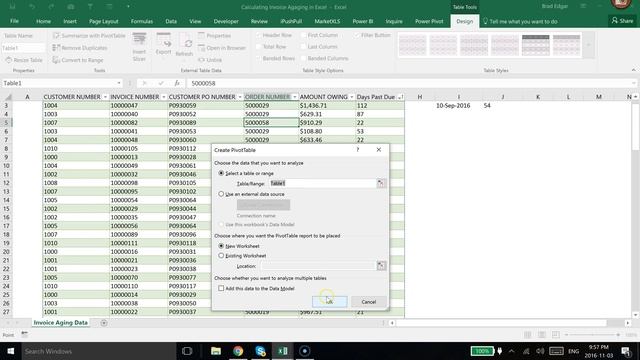640x360 pixels.
Task: Expand the table styles gallery
Action: pos(589,45)
